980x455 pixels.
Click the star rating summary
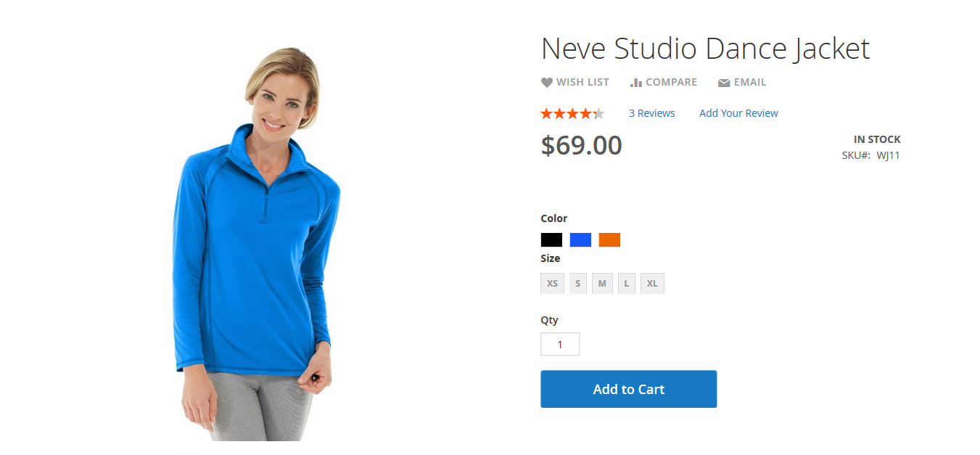click(572, 113)
